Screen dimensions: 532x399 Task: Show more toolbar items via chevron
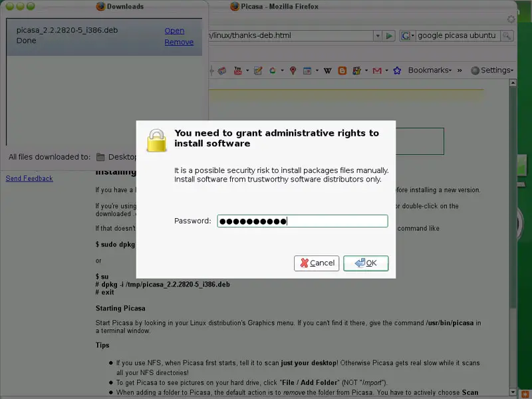[460, 70]
